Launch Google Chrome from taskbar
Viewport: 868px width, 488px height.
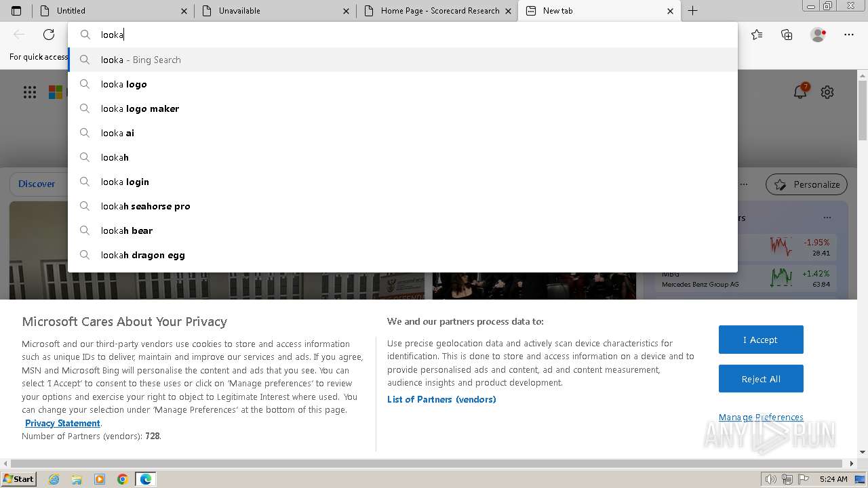point(123,479)
